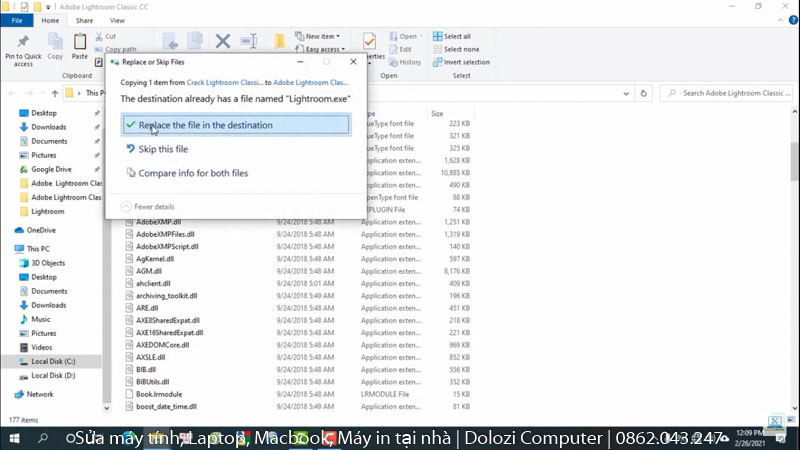Open the Share ribbon tab
The image size is (800, 450).
coord(85,20)
